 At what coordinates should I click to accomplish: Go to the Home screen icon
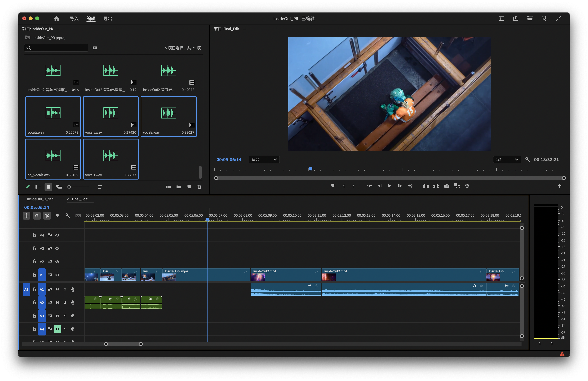(57, 19)
